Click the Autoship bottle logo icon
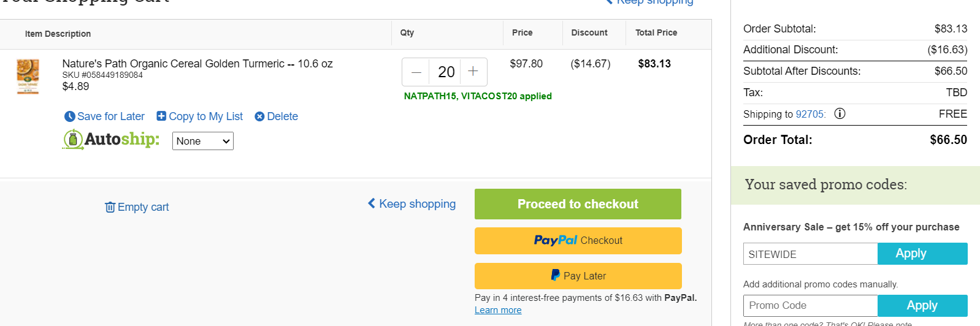The height and width of the screenshot is (326, 980). (73, 139)
